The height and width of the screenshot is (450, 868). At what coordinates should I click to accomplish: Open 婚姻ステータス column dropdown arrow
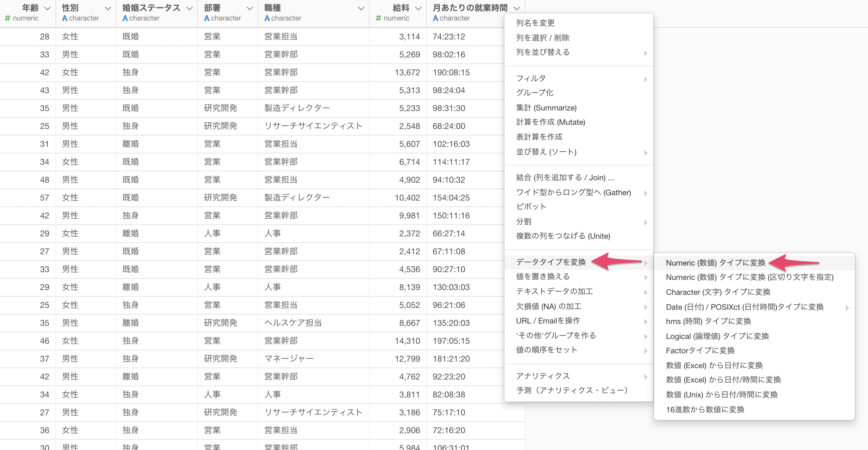click(189, 8)
